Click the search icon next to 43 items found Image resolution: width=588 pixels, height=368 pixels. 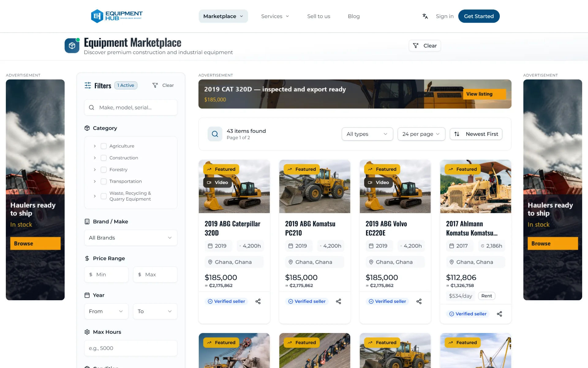tap(215, 134)
